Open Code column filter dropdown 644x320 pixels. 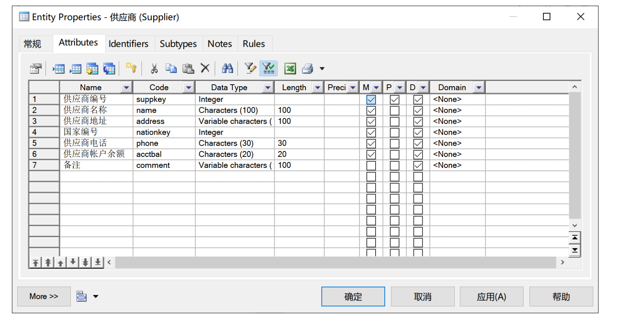(189, 88)
